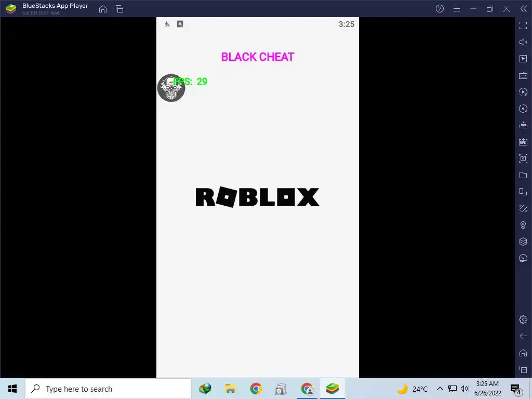Take a screenshot with sidebar icon

coord(523,158)
